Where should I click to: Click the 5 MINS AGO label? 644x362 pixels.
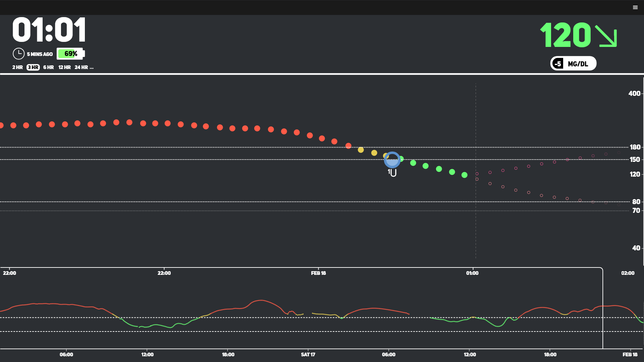pos(40,54)
